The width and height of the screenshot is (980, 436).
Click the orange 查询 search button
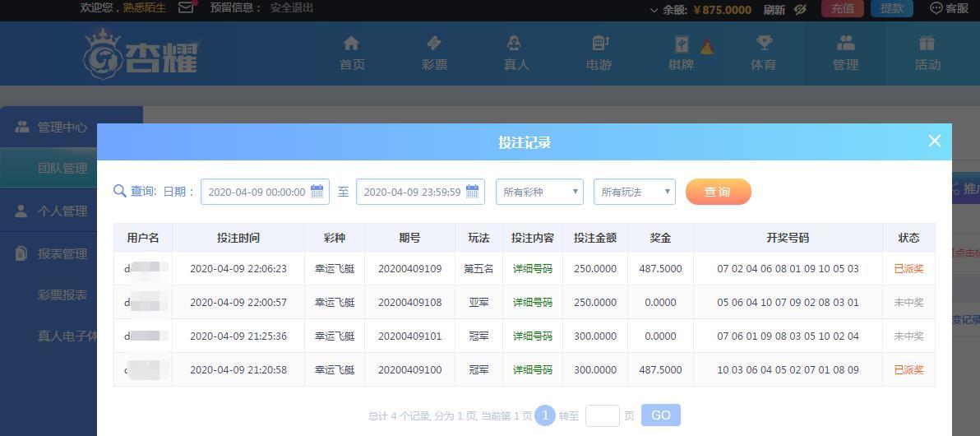pyautogui.click(x=718, y=192)
